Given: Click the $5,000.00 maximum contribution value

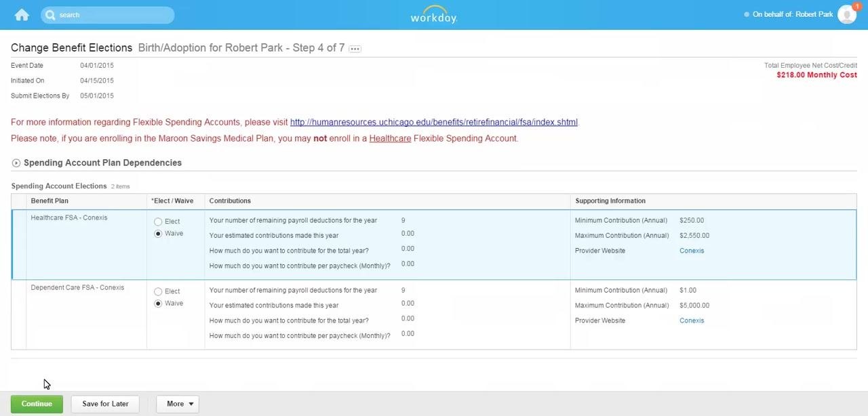Looking at the screenshot, I should point(694,306).
